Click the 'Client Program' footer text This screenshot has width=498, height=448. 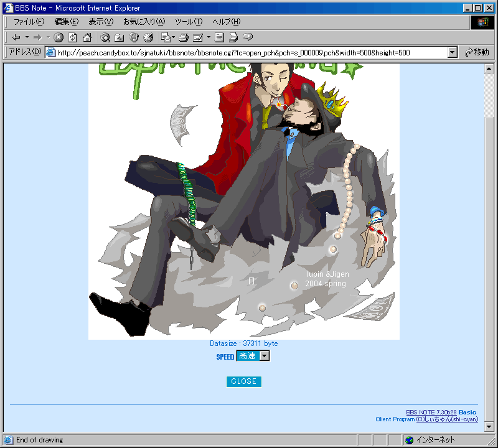[x=395, y=419]
